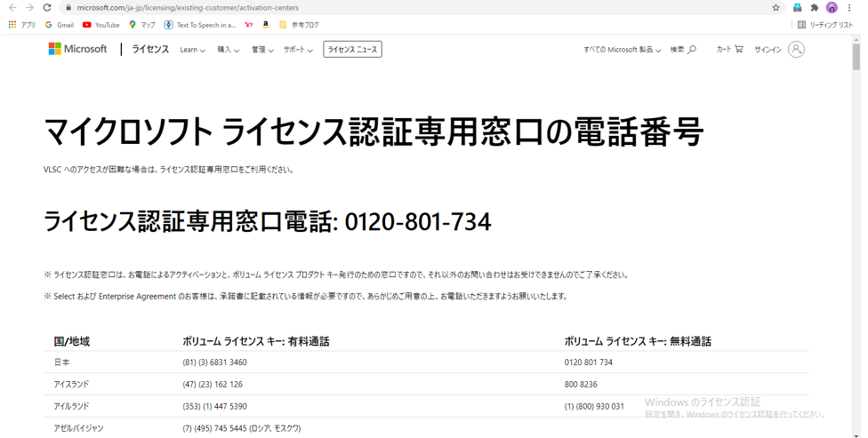Viewport: 868px width, 438px height.
Task: Click the Microsoft logo
Action: coord(77,49)
